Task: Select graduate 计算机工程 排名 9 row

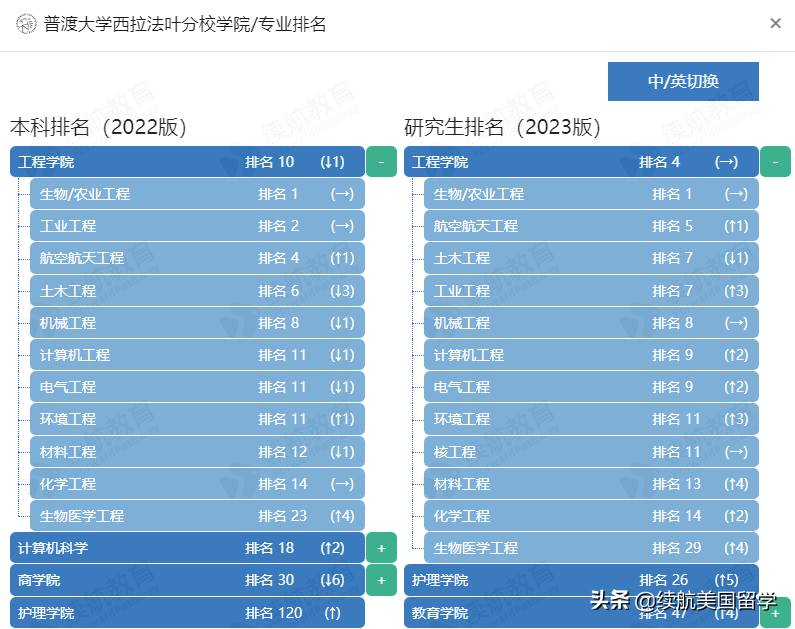Action: [591, 355]
